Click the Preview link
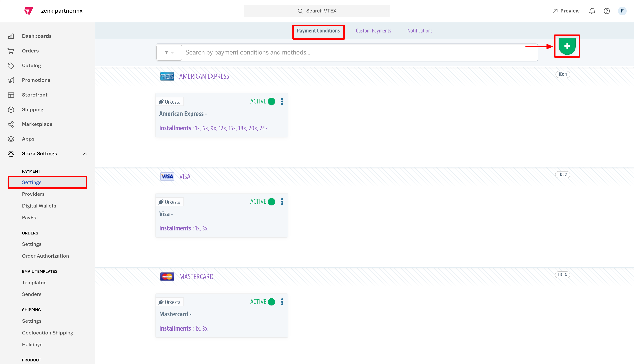 tap(566, 11)
